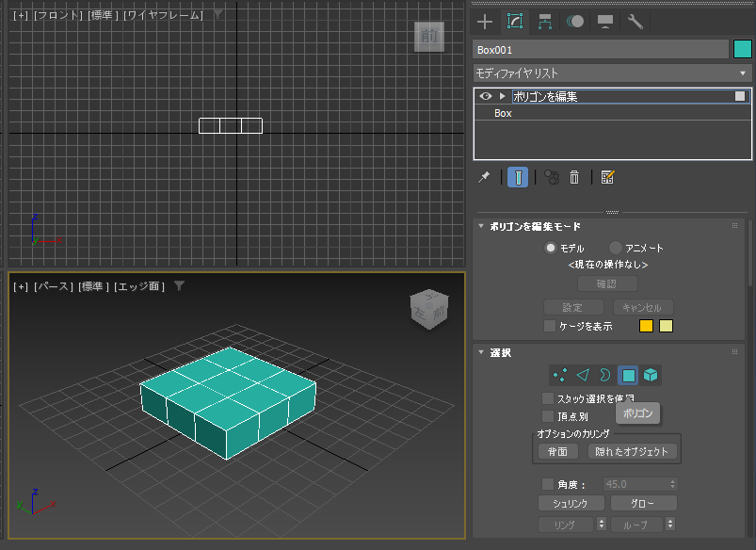Click the Pin Stack icon

[x=484, y=178]
